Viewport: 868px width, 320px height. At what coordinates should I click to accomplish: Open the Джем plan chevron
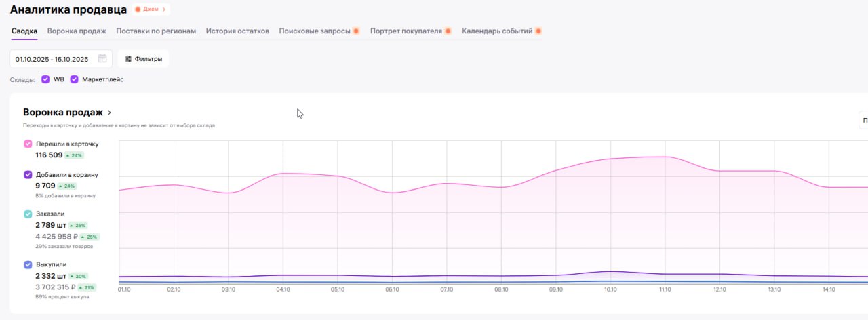tap(163, 9)
